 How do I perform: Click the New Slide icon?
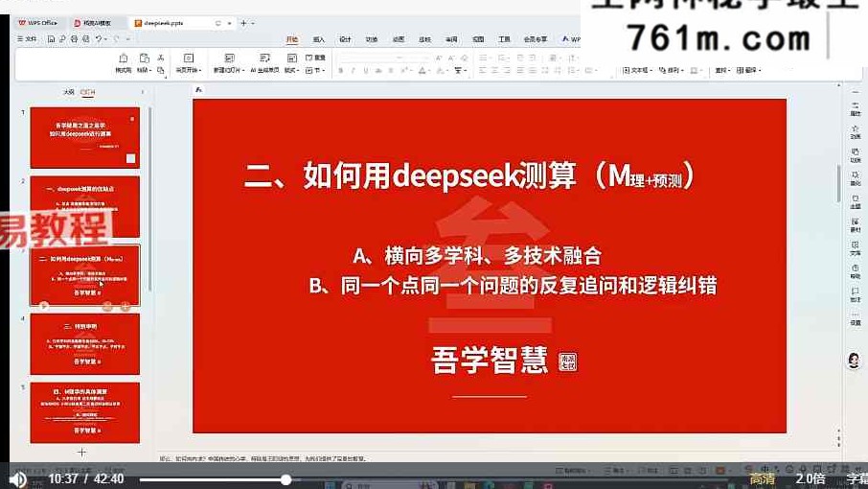(229, 58)
